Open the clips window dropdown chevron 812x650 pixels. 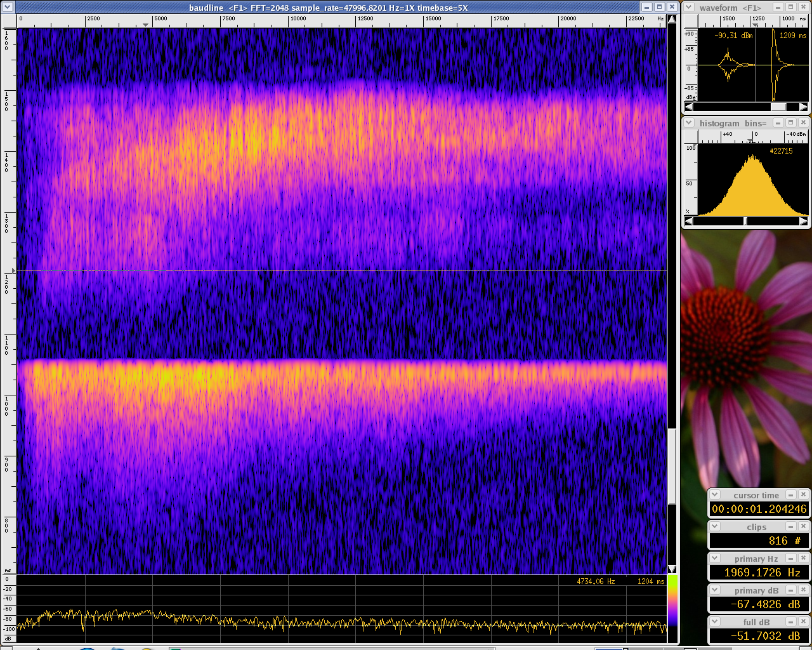(715, 526)
